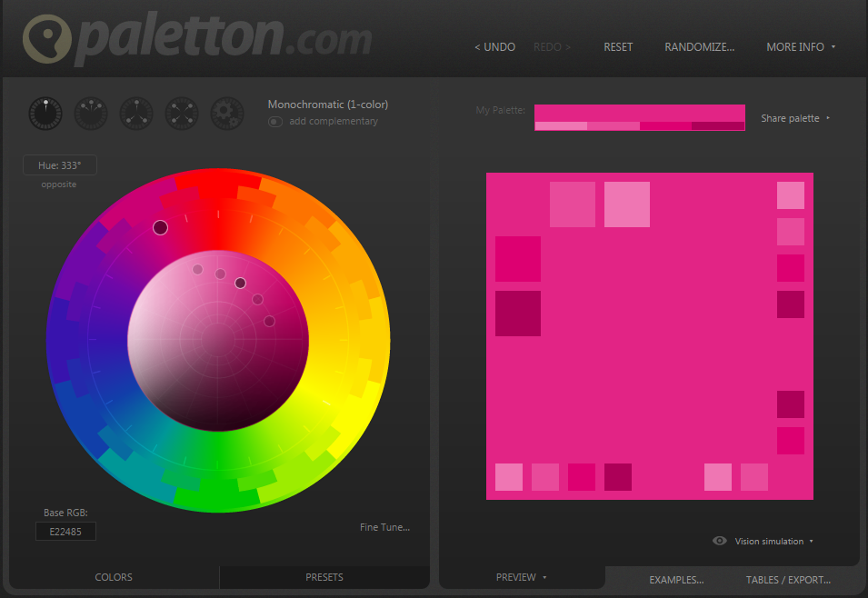Click the Base RGB input field
The image size is (868, 598).
(x=65, y=532)
